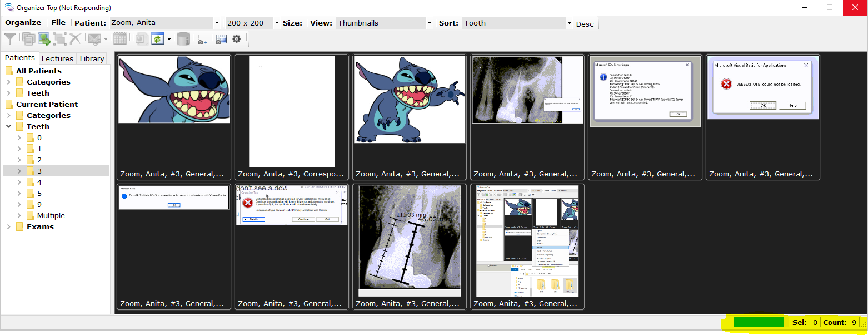Click the import image icon

[x=44, y=39]
